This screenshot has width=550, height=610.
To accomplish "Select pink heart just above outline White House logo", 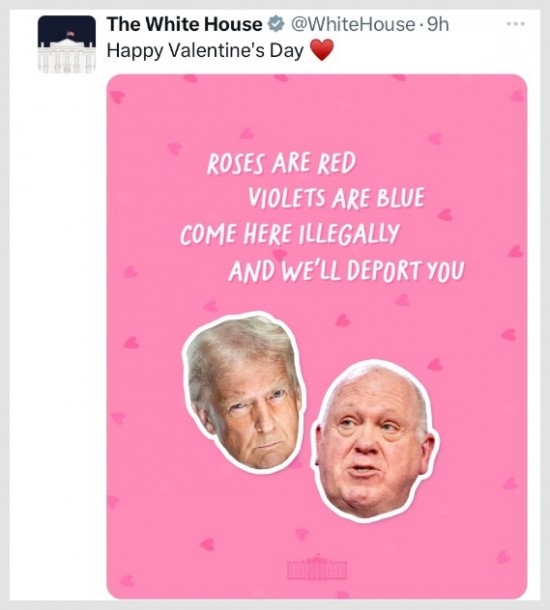I will click(302, 534).
